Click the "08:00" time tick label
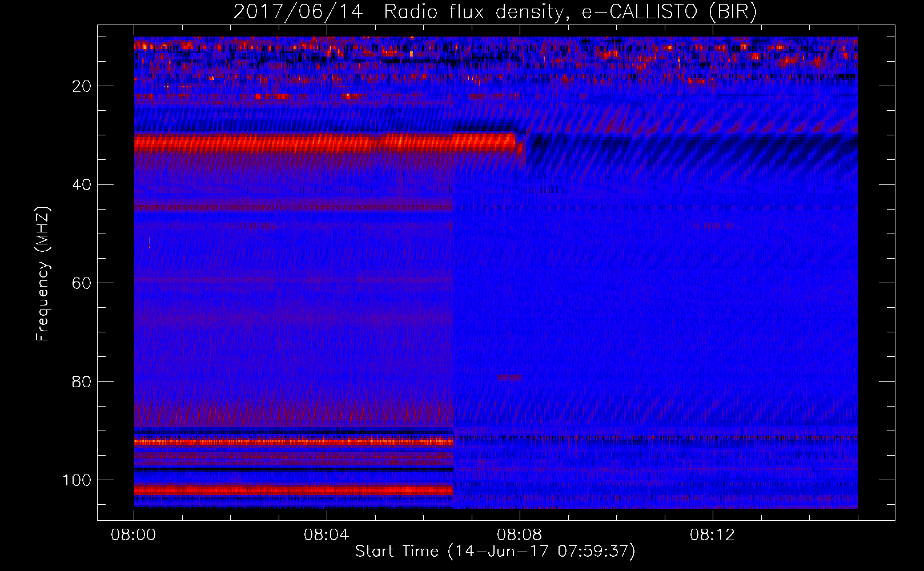Viewport: 924px width, 571px height. coord(134,535)
